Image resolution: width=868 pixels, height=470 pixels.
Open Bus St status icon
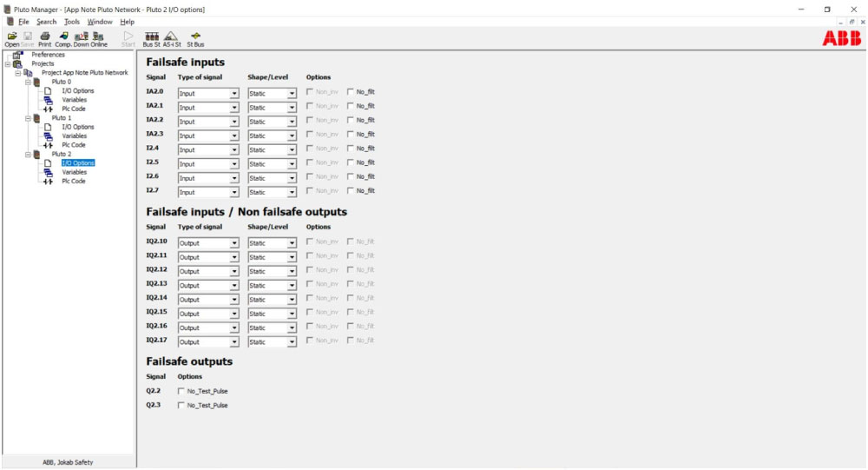click(152, 36)
